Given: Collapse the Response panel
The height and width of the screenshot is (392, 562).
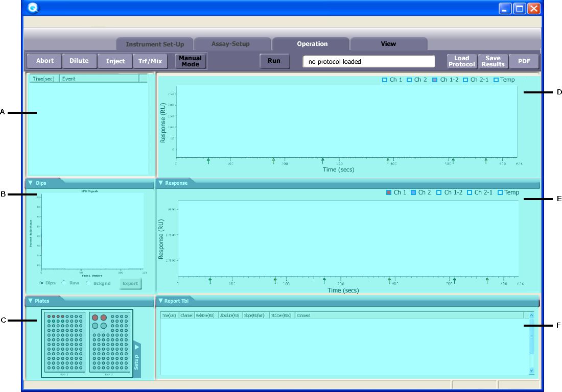Looking at the screenshot, I should (x=160, y=183).
